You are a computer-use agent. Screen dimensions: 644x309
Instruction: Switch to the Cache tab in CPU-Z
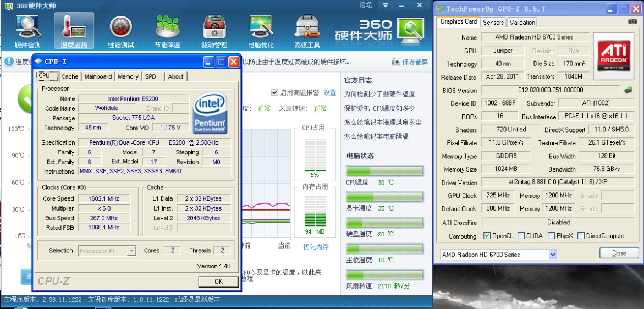tap(70, 77)
